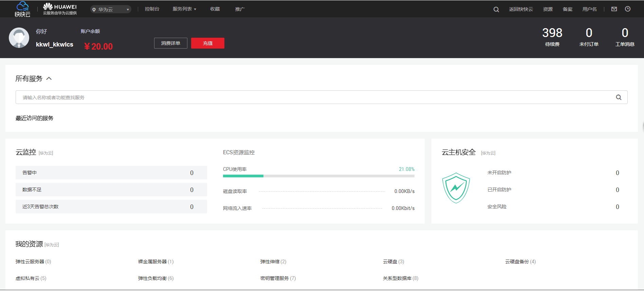This screenshot has width=644, height=300.
Task: Click the 21.08% CPU usage value
Action: point(407,169)
